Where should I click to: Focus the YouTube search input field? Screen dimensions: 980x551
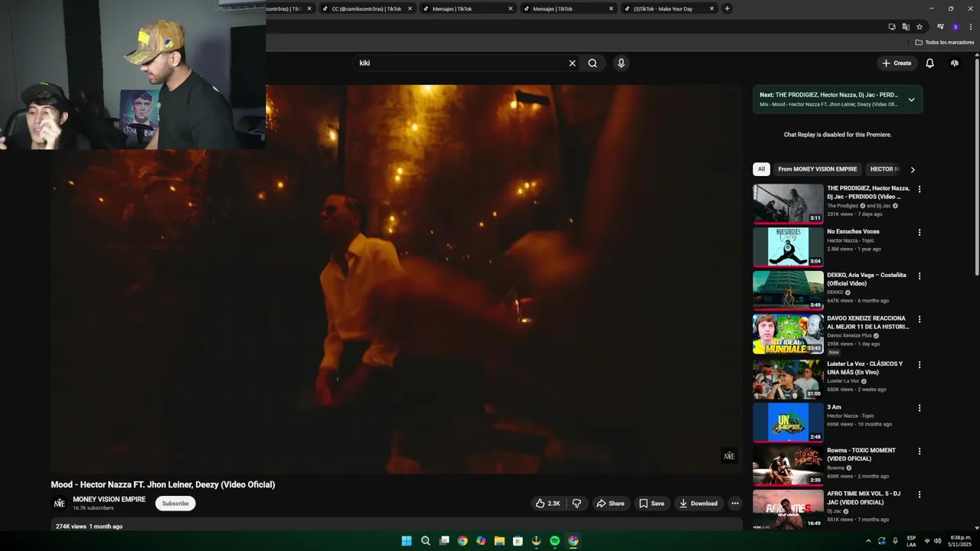tap(459, 64)
